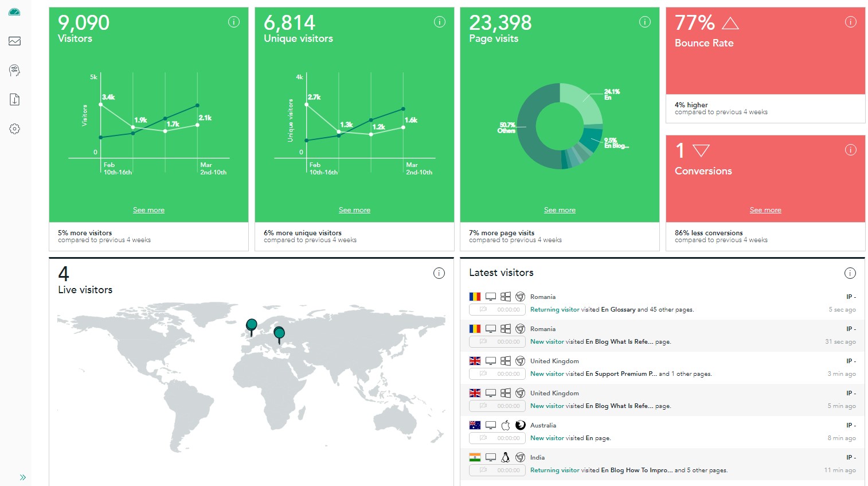Open the info disclosure on the Conversions card
The height and width of the screenshot is (486, 868).
(851, 150)
